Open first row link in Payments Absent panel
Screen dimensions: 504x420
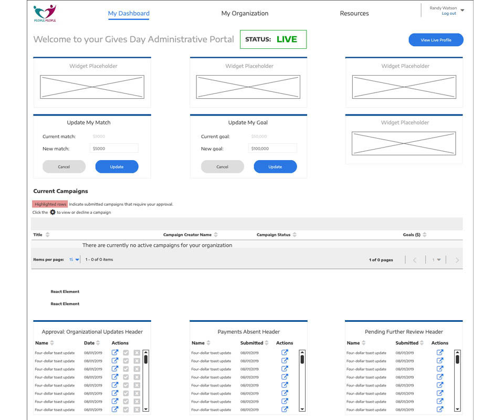pyautogui.click(x=285, y=353)
